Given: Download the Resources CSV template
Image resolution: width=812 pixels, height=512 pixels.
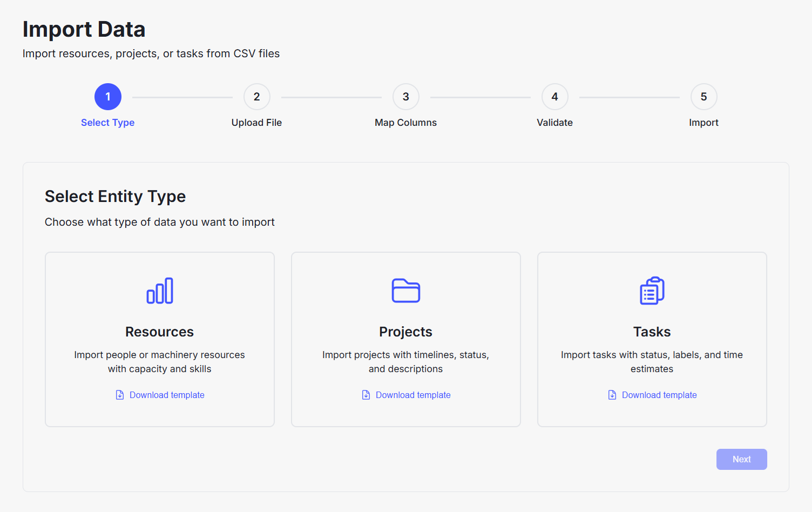Looking at the screenshot, I should click(166, 395).
